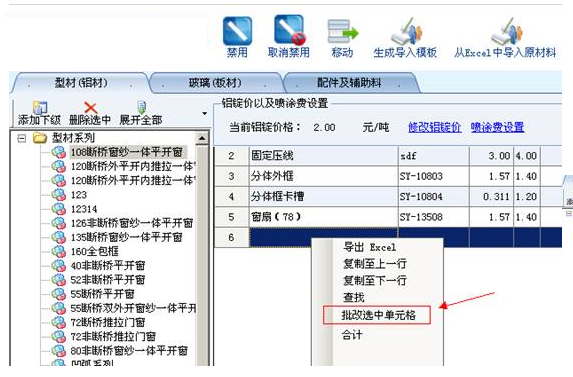573x377 pixels.
Task: Click the tree scrollbar up arrow
Action: click(x=202, y=138)
